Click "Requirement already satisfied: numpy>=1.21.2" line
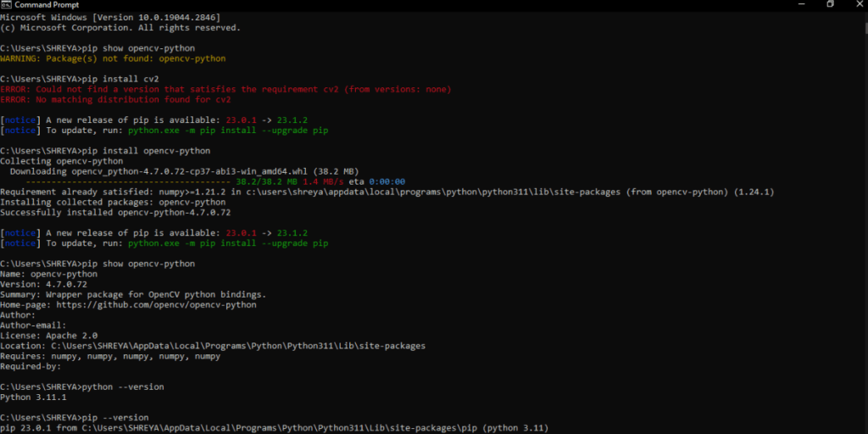Image resolution: width=868 pixels, height=434 pixels. [x=387, y=192]
